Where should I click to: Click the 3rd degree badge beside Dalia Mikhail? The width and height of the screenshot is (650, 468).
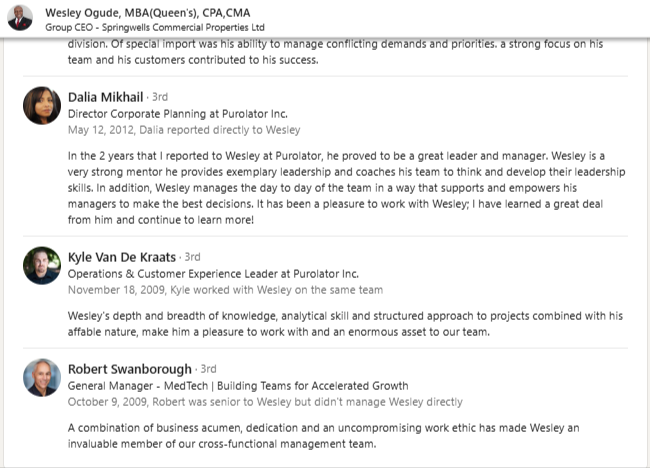click(159, 98)
